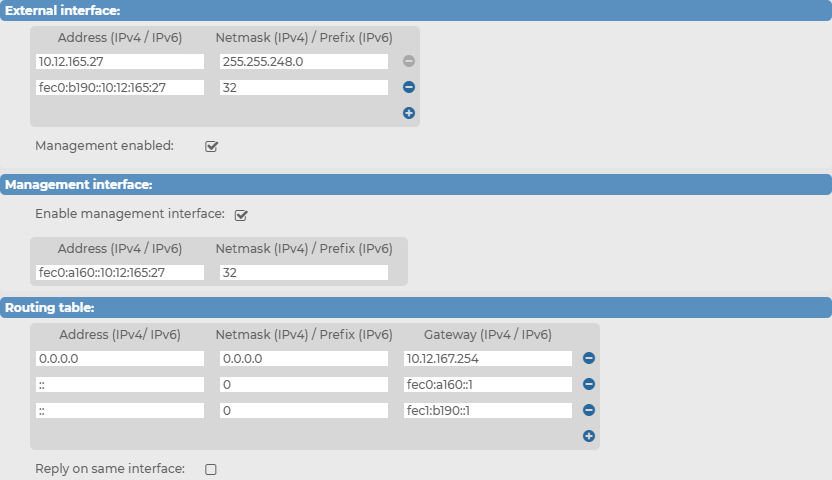Add a new external interface address row
This screenshot has height=480, width=832.
409,113
